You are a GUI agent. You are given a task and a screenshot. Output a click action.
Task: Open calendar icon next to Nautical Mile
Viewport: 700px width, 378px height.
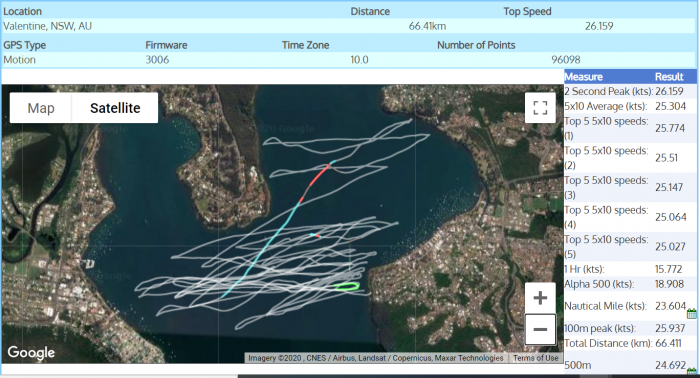coord(692,313)
